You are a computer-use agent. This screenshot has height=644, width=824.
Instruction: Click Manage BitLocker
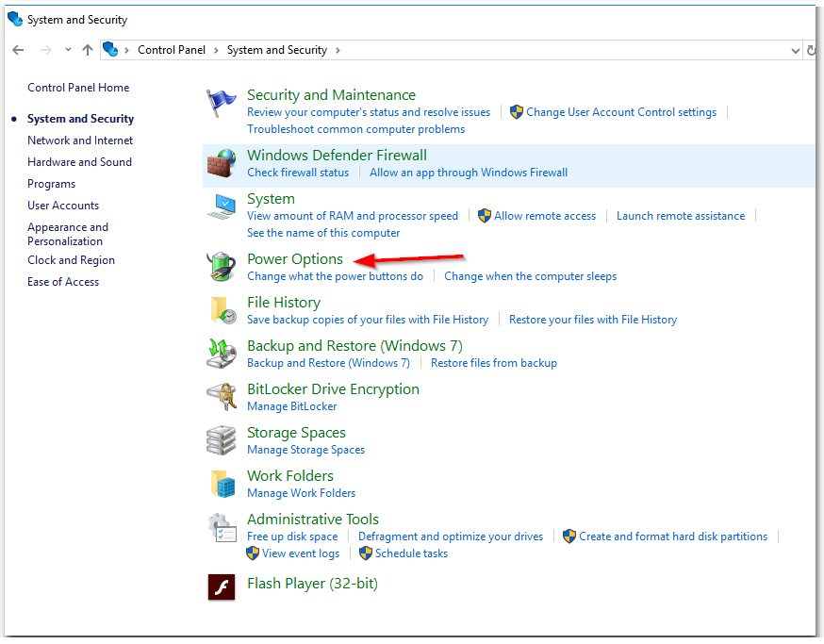(291, 406)
